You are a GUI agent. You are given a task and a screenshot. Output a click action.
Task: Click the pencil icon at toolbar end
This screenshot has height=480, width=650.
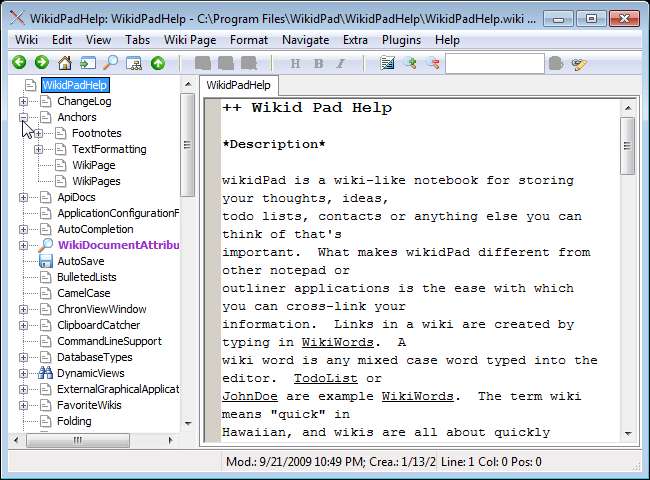[579, 64]
